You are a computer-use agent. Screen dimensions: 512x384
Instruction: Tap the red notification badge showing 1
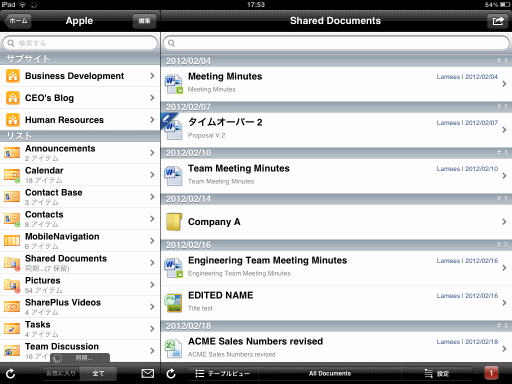tap(491, 373)
